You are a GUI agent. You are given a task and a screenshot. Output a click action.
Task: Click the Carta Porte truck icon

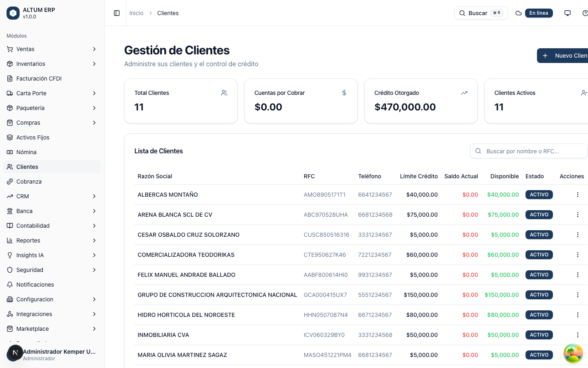(10, 93)
